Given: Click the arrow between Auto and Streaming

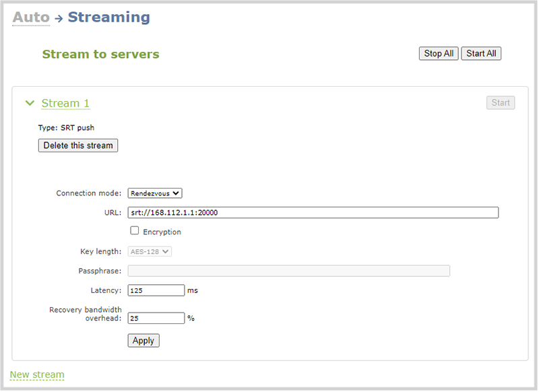Looking at the screenshot, I should (x=59, y=18).
